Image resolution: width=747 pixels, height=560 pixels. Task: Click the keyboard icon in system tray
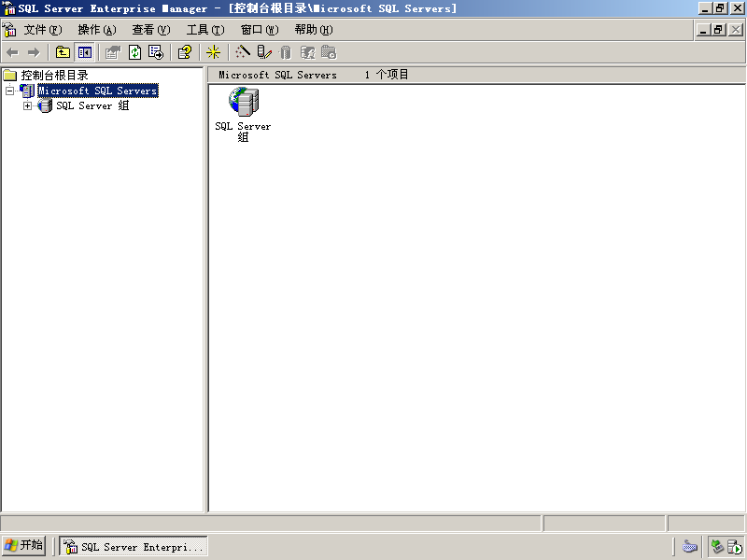690,546
